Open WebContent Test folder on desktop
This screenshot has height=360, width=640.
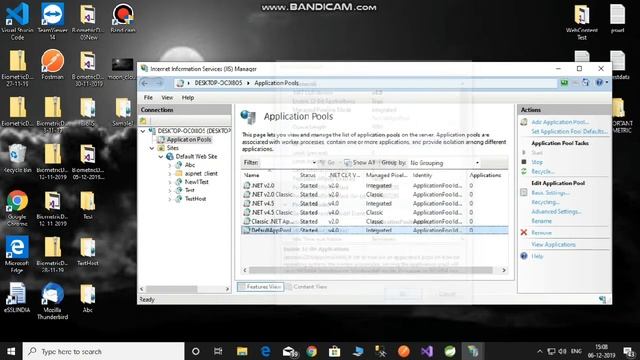tap(582, 21)
